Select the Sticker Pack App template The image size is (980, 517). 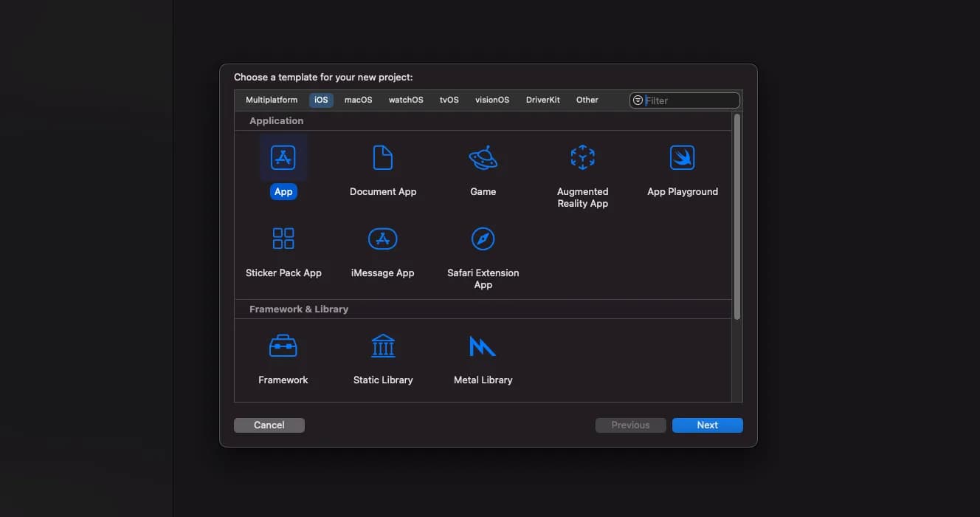(283, 239)
